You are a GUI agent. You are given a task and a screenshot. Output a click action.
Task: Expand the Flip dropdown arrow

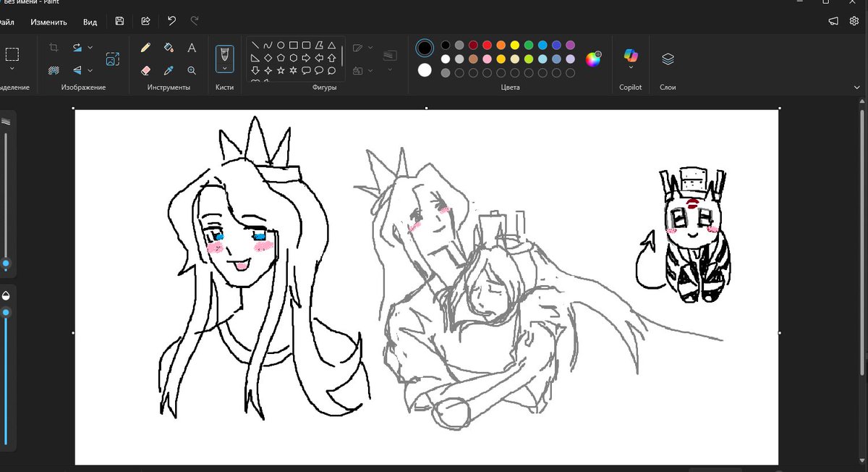point(90,70)
